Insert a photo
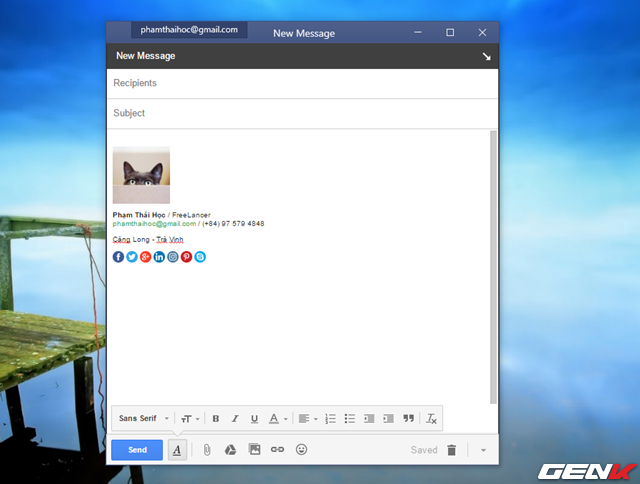 pyautogui.click(x=254, y=449)
